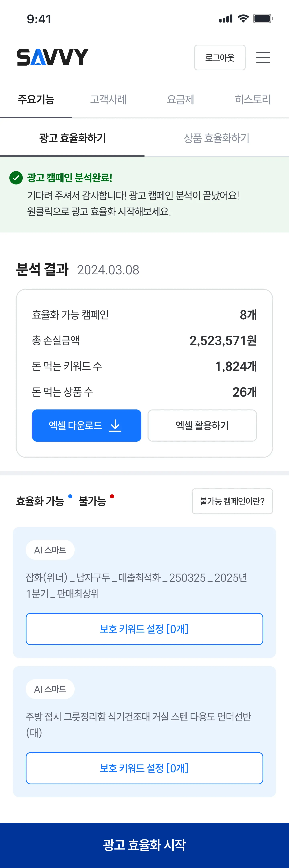Set protected keywords for 주방 접시 campaign
289x868 pixels.
tap(144, 768)
